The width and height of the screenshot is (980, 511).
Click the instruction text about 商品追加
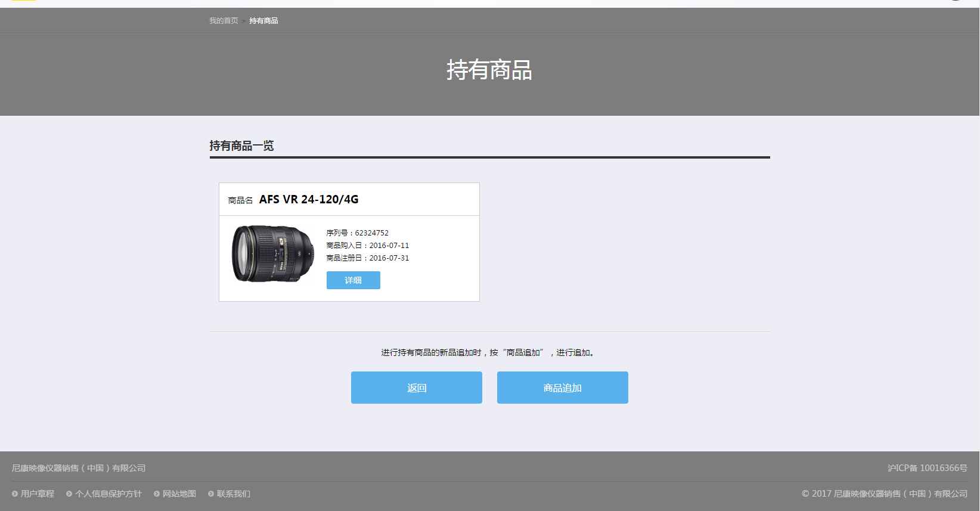[x=489, y=353]
